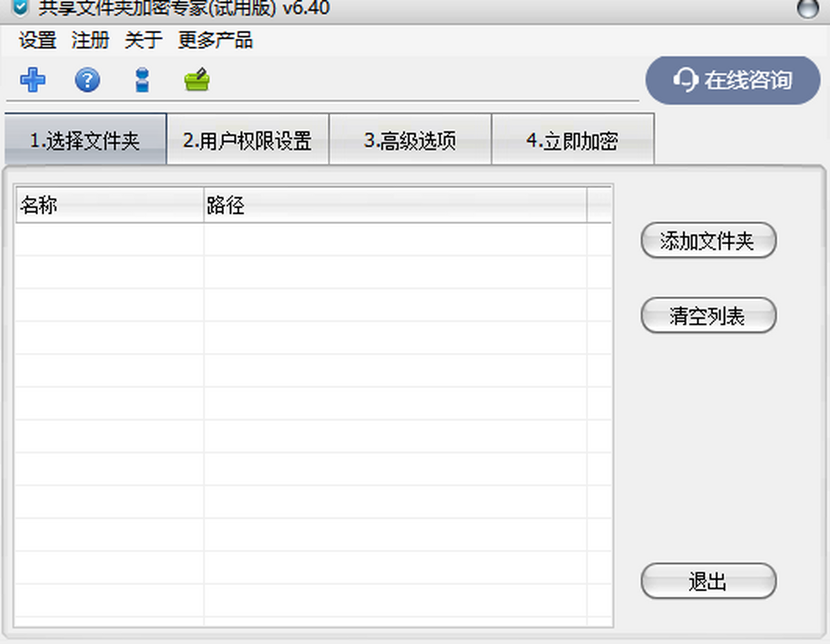Select the 4.立即加密 tab
The height and width of the screenshot is (644, 830).
point(572,140)
